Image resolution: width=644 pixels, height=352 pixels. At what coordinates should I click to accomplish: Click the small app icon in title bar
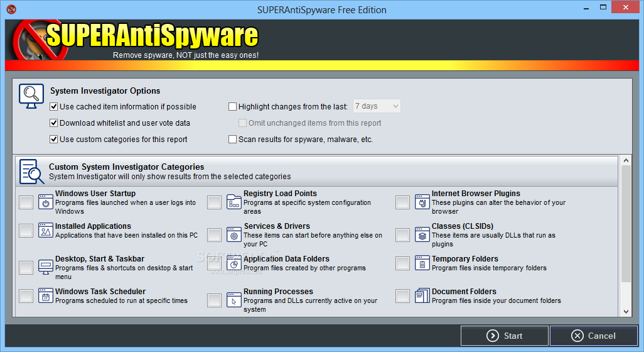[11, 9]
